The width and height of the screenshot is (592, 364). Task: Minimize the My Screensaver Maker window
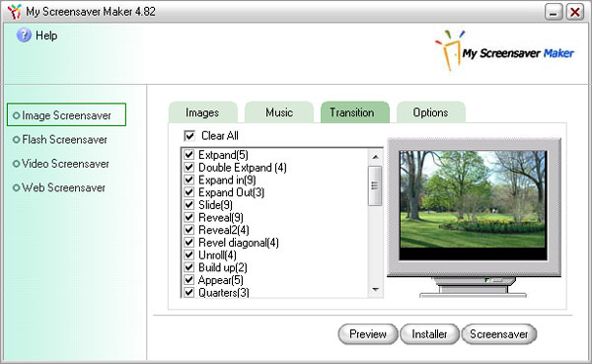click(554, 12)
